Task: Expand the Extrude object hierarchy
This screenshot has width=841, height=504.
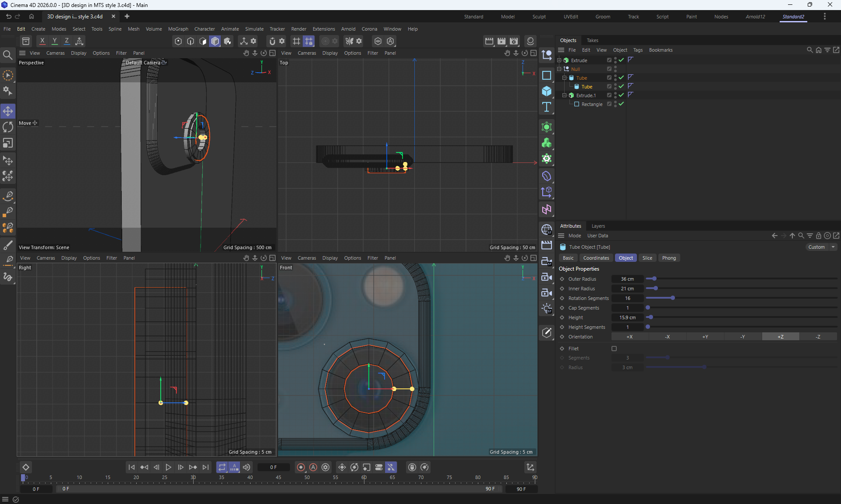Action: point(559,60)
